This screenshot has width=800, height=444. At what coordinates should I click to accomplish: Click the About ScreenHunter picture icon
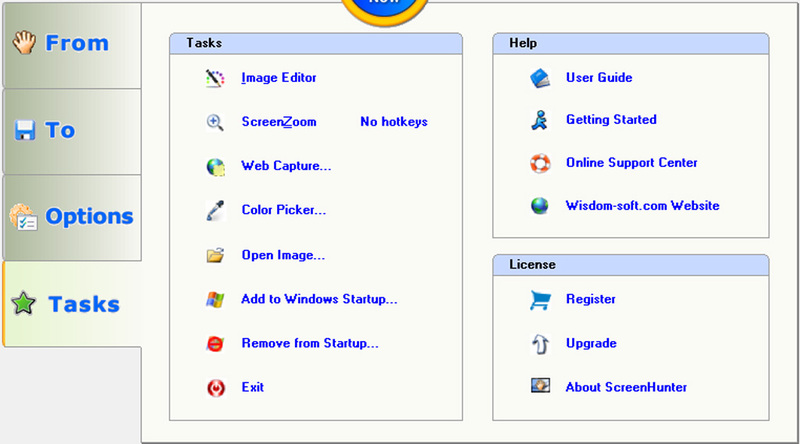coord(540,385)
